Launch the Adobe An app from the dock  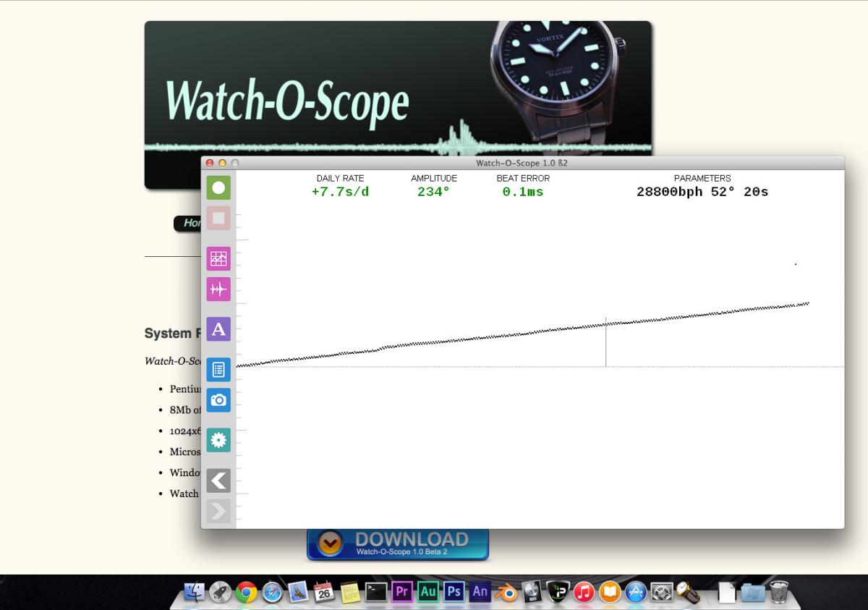tap(480, 592)
